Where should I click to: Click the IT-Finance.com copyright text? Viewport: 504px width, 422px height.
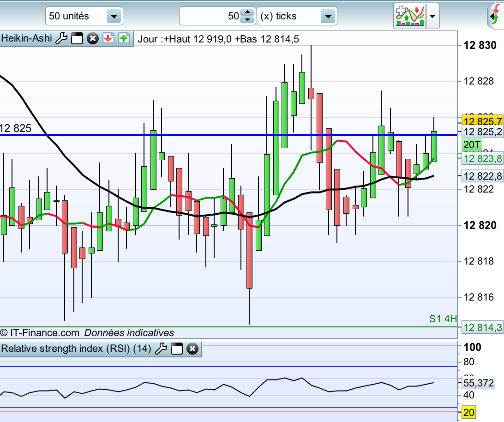40,332
